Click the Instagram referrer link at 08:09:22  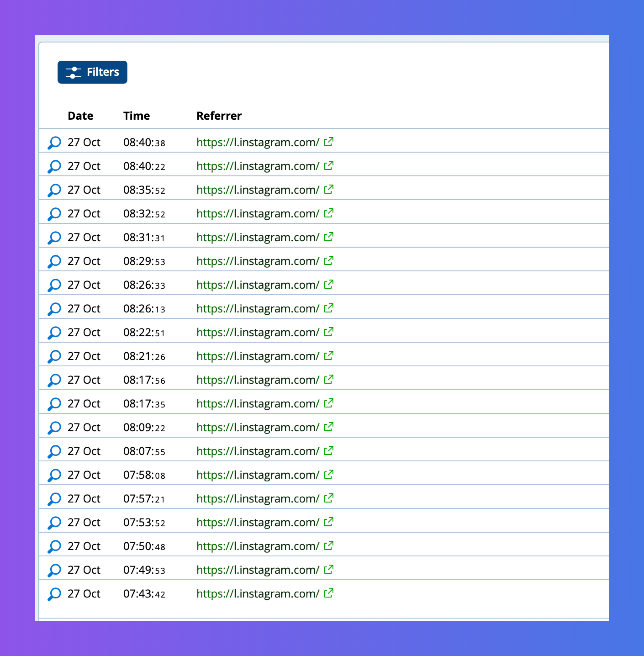(258, 428)
